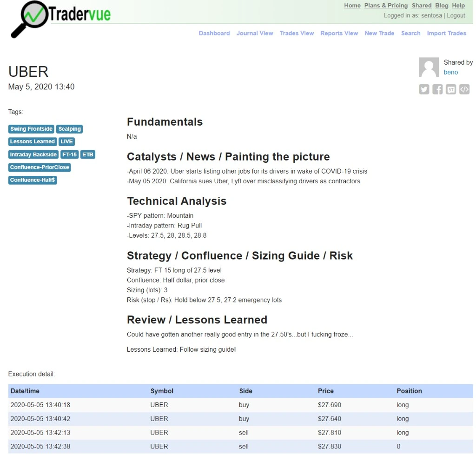The width and height of the screenshot is (476, 455).
Task: Go to Import Trades
Action: (x=446, y=33)
